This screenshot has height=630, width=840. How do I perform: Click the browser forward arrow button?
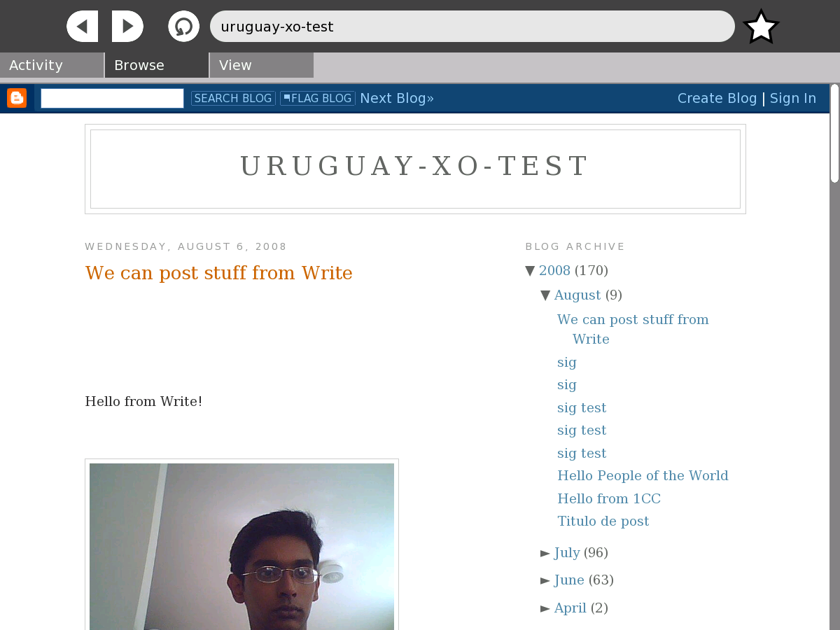point(127,27)
